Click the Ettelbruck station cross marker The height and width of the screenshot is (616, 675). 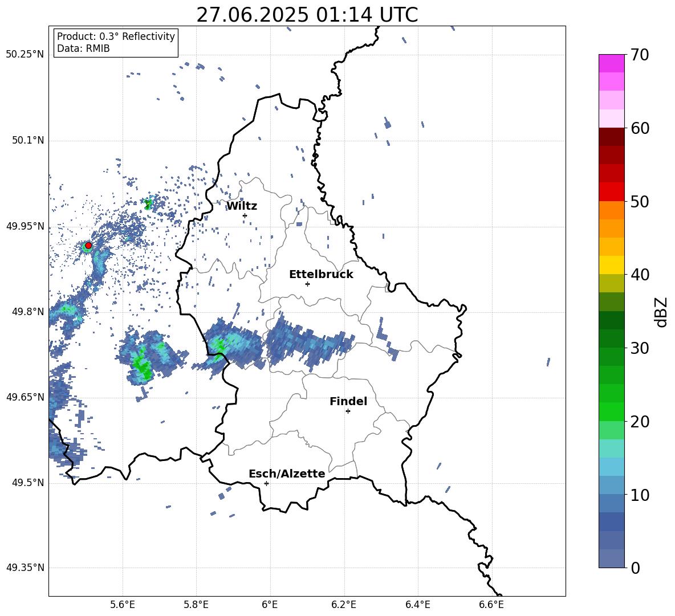pyautogui.click(x=307, y=284)
